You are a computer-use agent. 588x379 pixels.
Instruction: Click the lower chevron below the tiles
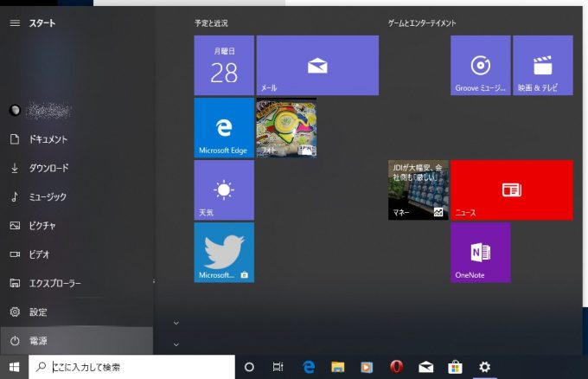(176, 344)
